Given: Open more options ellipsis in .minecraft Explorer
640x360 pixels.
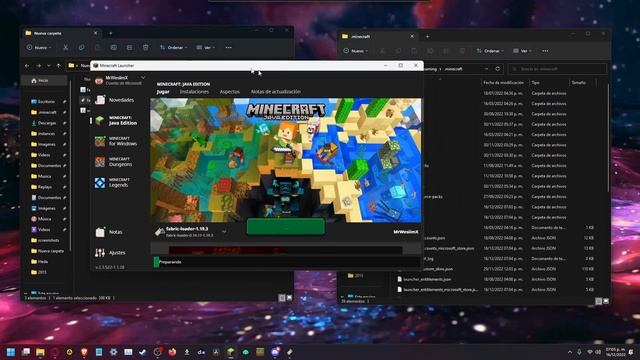Looking at the screenshot, I should pyautogui.click(x=545, y=51).
